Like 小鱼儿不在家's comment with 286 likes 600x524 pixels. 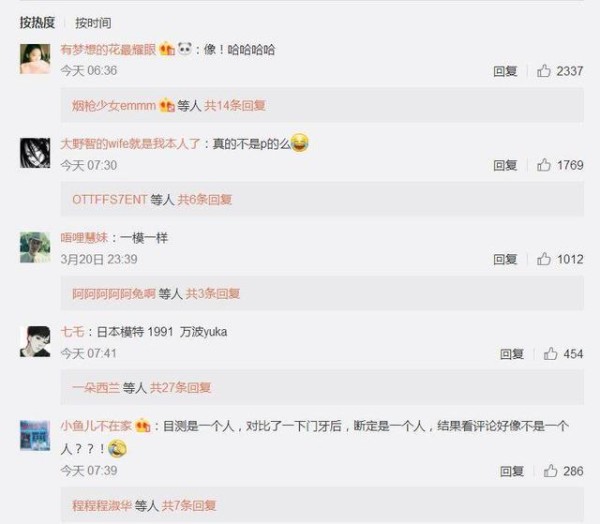point(550,471)
